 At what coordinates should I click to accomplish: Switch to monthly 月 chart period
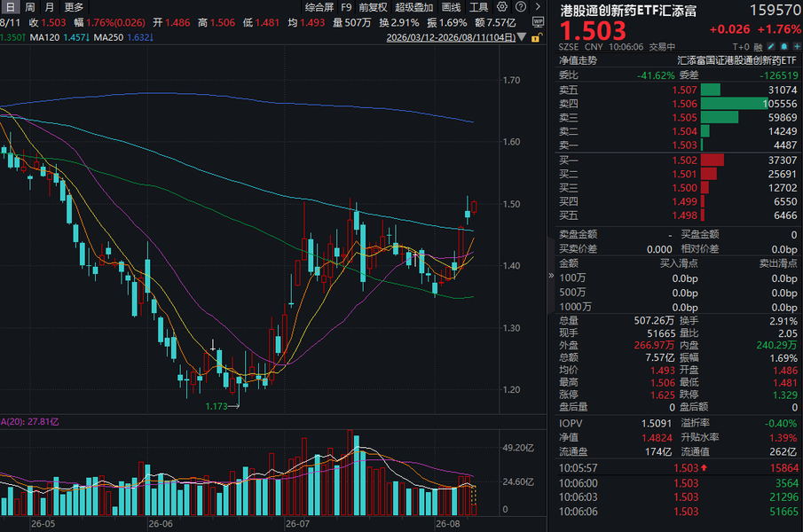tap(49, 7)
